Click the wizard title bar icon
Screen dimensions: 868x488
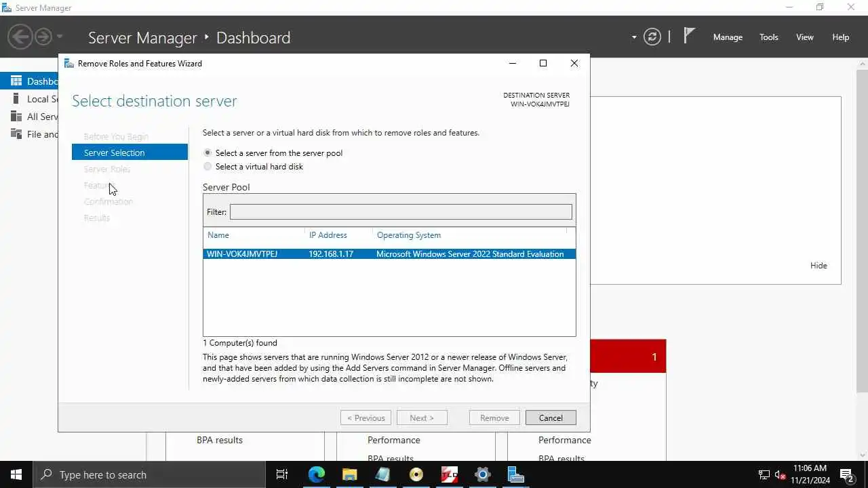coord(68,63)
